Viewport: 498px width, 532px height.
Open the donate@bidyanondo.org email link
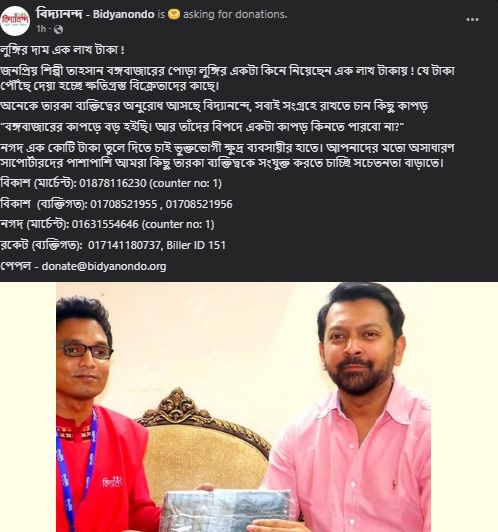tap(104, 266)
